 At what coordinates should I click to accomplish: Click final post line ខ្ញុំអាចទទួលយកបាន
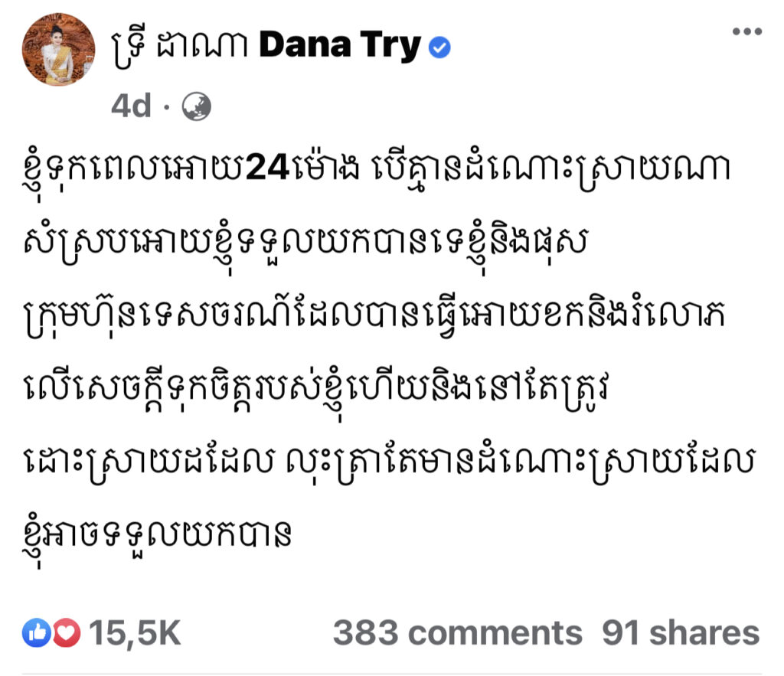[157, 537]
